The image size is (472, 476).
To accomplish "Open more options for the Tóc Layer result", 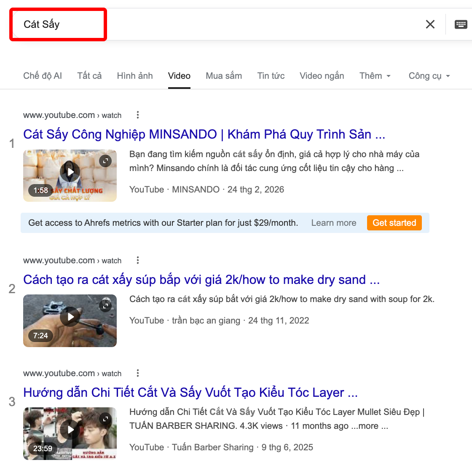I will coord(137,373).
